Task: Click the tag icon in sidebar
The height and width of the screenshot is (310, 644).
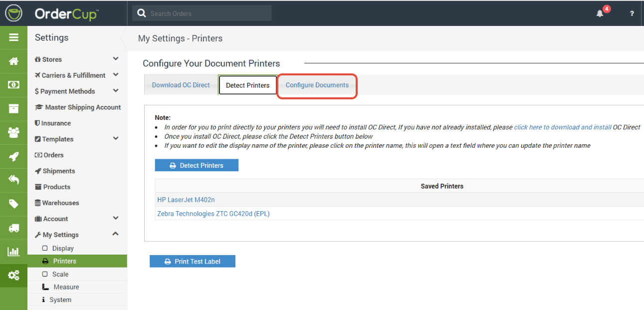Action: pos(13,204)
